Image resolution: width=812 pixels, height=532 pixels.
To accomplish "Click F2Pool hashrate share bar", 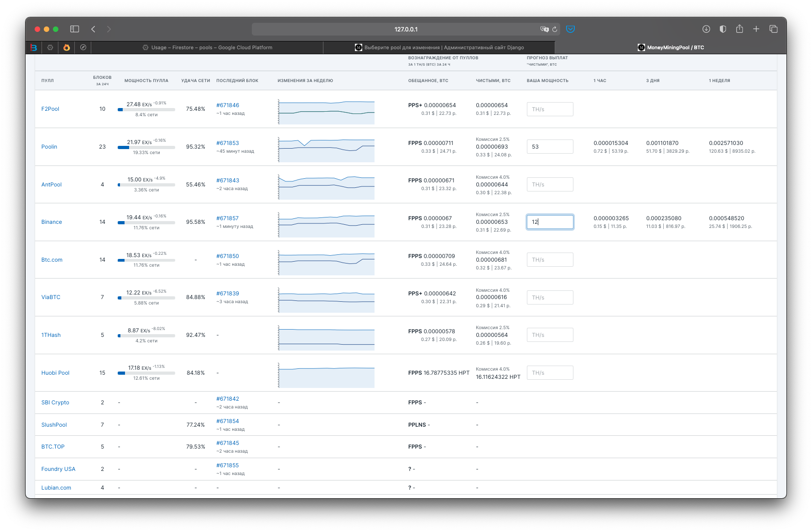I will point(146,110).
